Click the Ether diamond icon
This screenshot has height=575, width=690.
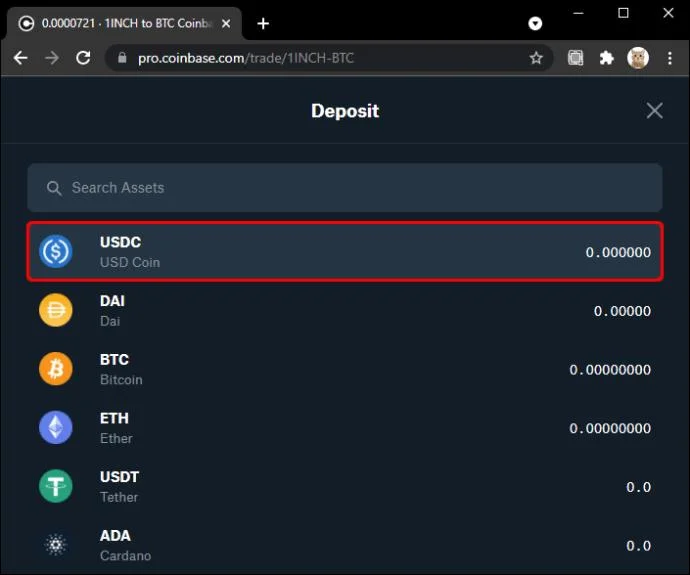coord(55,427)
